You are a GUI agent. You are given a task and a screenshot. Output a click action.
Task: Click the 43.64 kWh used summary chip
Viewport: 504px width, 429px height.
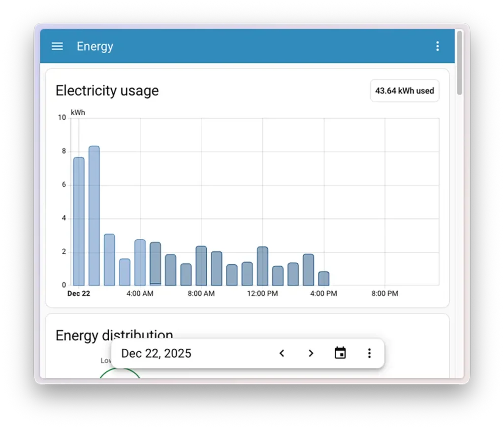click(404, 91)
